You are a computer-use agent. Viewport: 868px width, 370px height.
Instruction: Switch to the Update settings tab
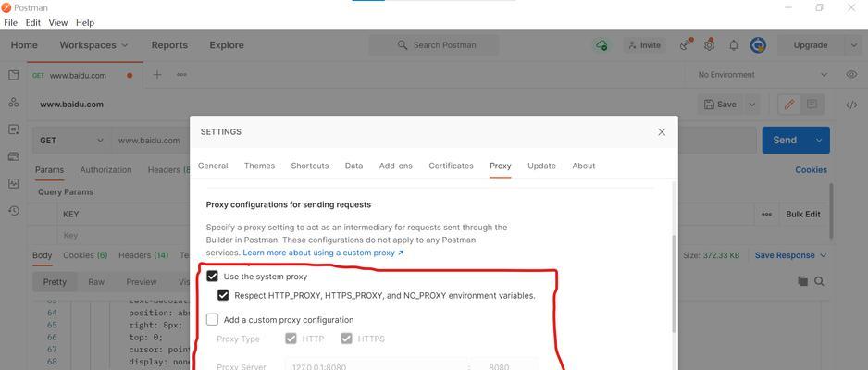[x=541, y=166]
